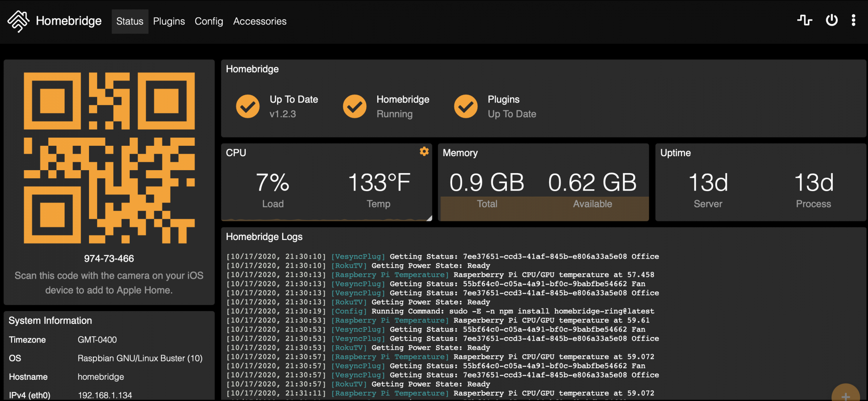
Task: Click the QR code image
Action: click(x=109, y=158)
